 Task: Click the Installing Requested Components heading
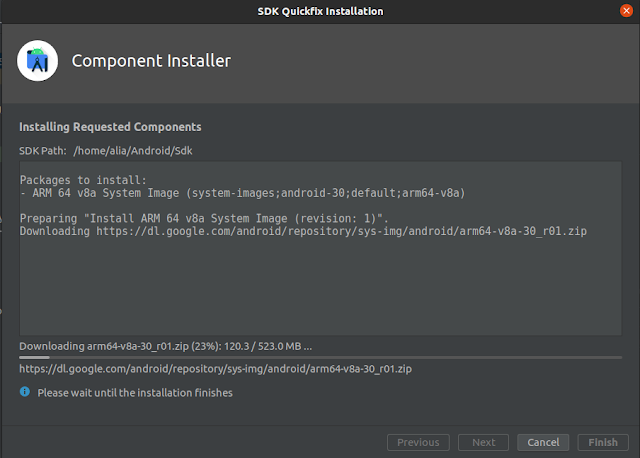click(x=110, y=127)
